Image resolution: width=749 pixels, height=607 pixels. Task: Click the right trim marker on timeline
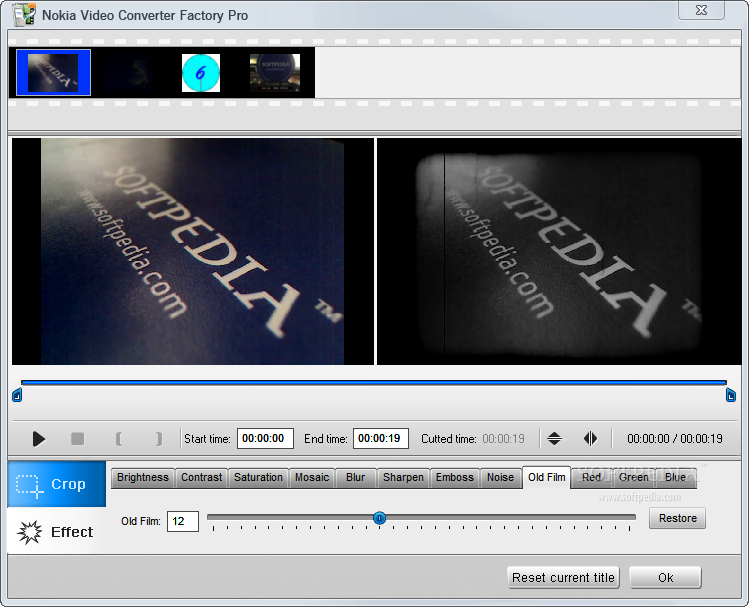pos(730,395)
